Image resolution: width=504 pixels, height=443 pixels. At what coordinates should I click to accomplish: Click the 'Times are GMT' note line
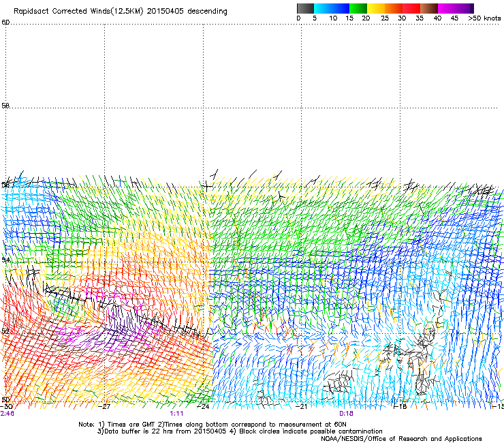[x=212, y=425]
